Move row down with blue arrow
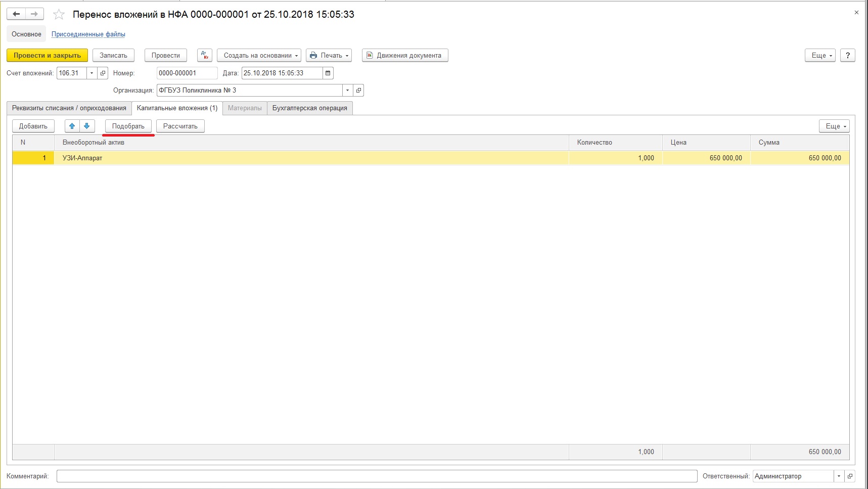Screen dimensions: 868x489 [x=87, y=126]
